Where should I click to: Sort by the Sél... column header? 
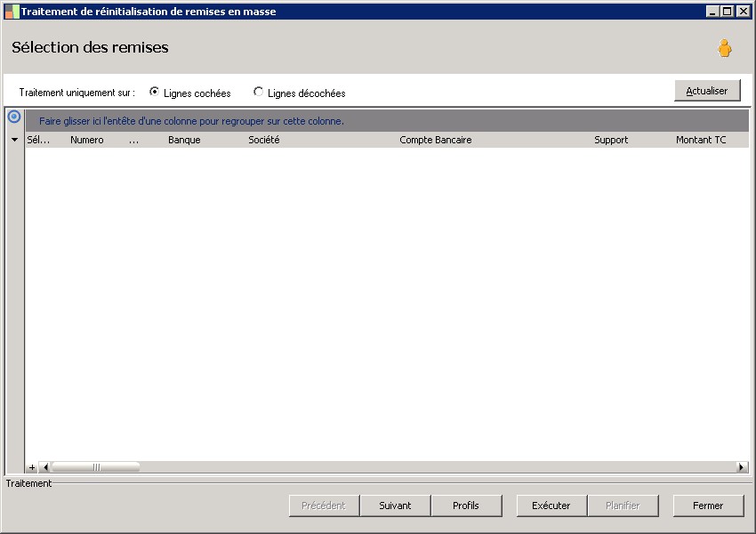38,140
